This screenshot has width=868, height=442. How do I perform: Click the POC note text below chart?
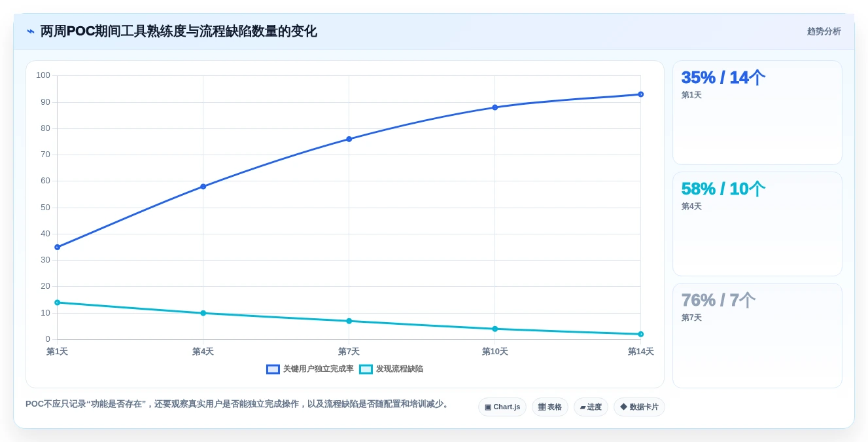239,404
